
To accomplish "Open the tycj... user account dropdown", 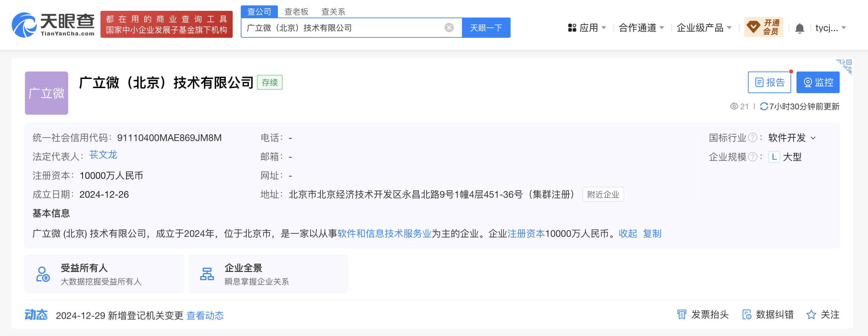I will 831,28.
